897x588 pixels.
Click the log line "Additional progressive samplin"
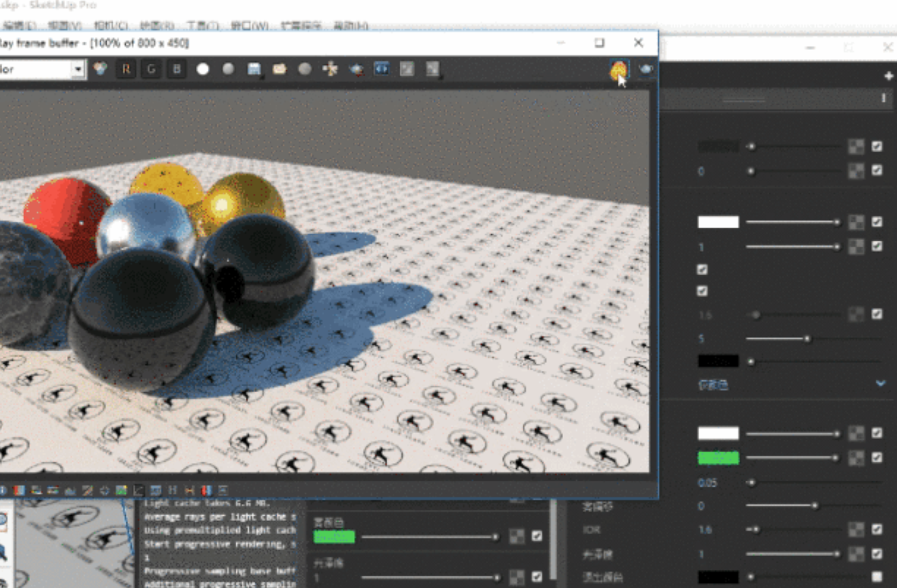pyautogui.click(x=220, y=583)
